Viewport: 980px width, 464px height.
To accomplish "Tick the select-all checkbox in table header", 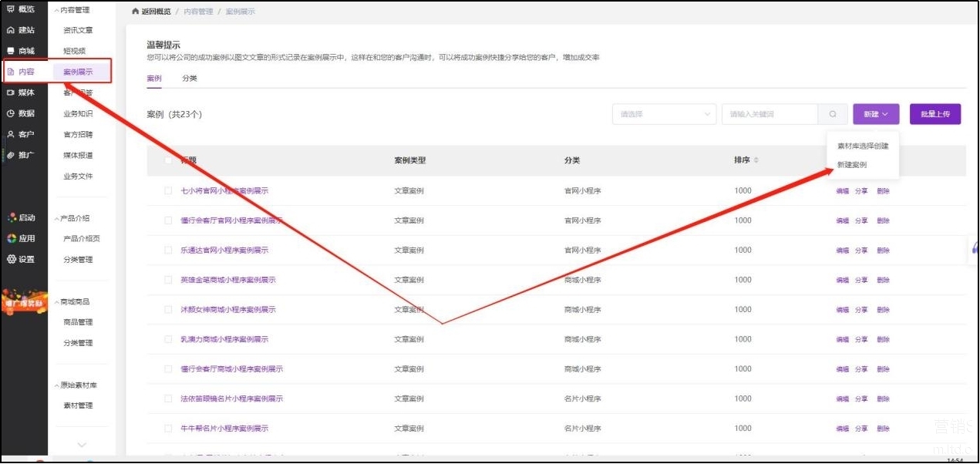I will [x=168, y=160].
